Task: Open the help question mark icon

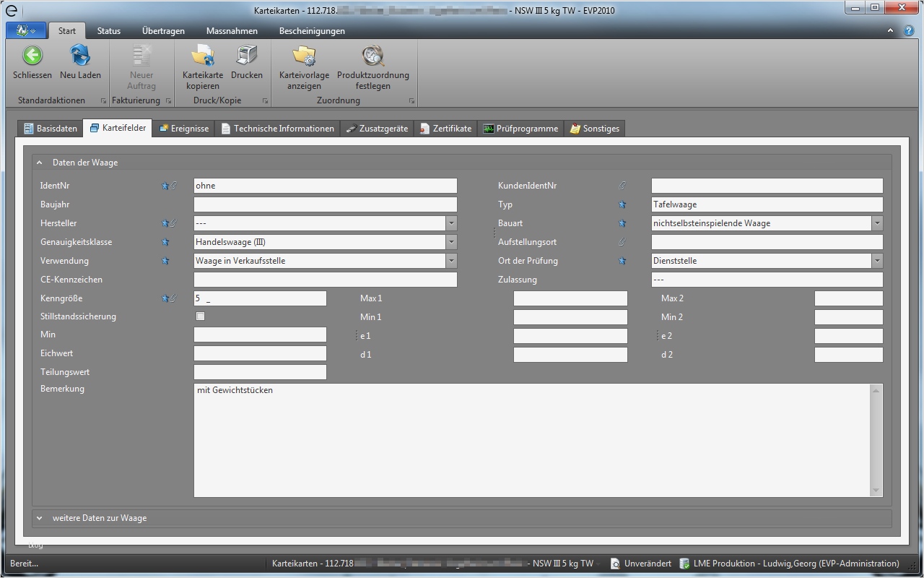Action: [x=909, y=31]
